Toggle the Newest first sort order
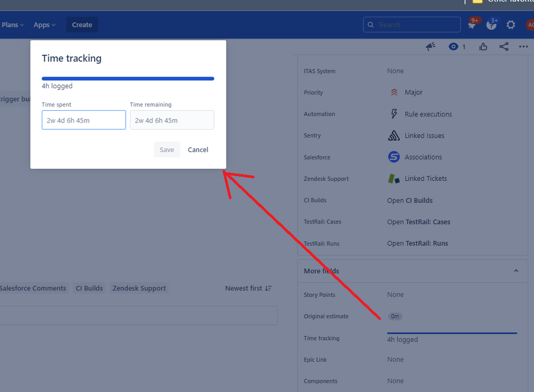Viewport: 534px width, 392px height. [x=248, y=288]
